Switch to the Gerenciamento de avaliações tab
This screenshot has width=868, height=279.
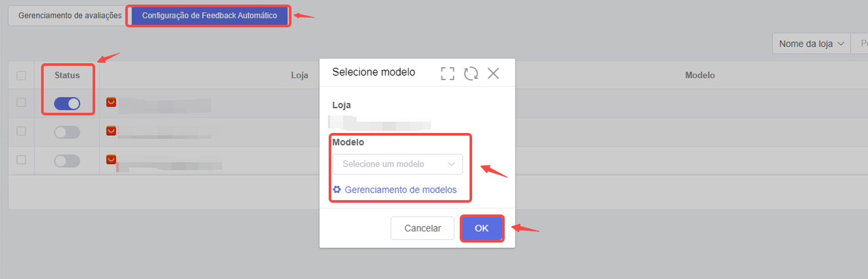pyautogui.click(x=70, y=16)
